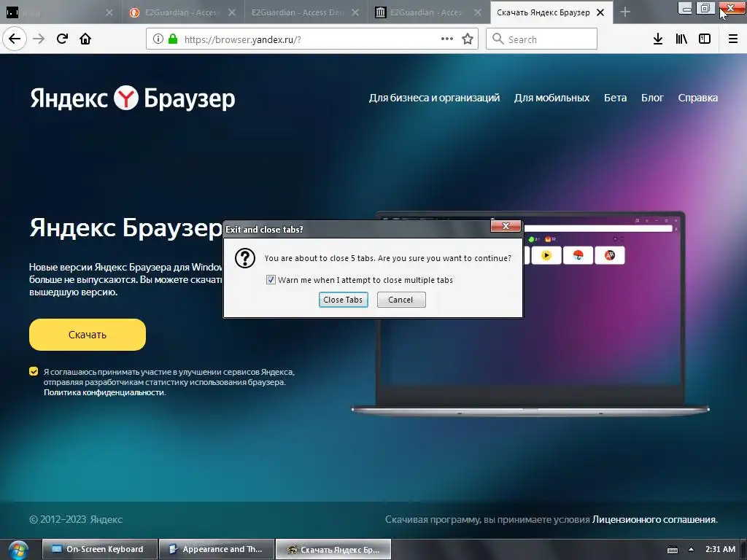Open Политика конфиденциальности link

[104, 392]
